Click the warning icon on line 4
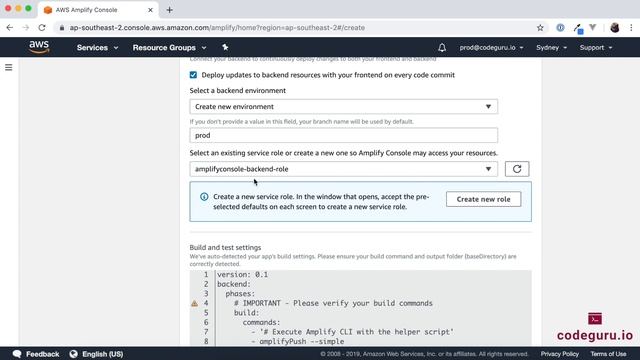The height and width of the screenshot is (360, 640). (194, 303)
